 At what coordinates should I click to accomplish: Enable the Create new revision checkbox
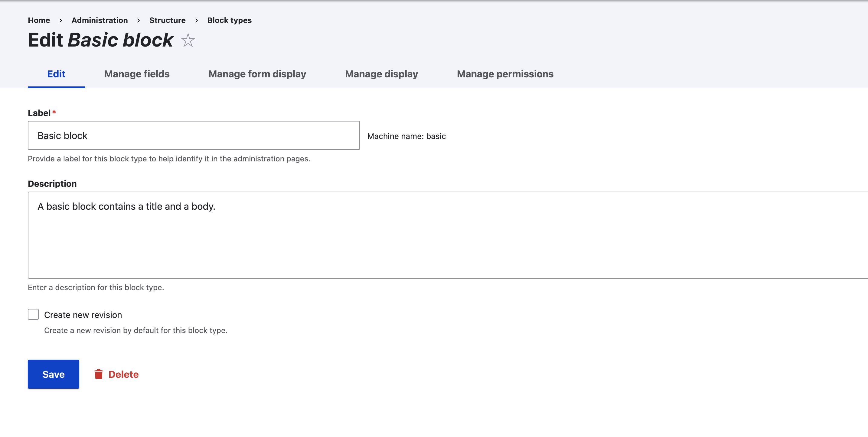(x=33, y=314)
